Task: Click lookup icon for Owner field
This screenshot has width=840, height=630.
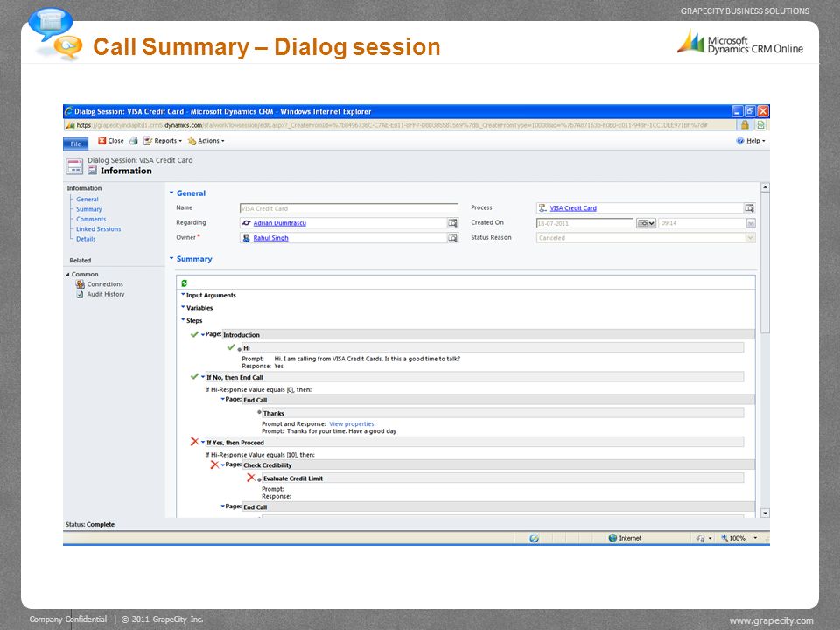Action: [452, 238]
